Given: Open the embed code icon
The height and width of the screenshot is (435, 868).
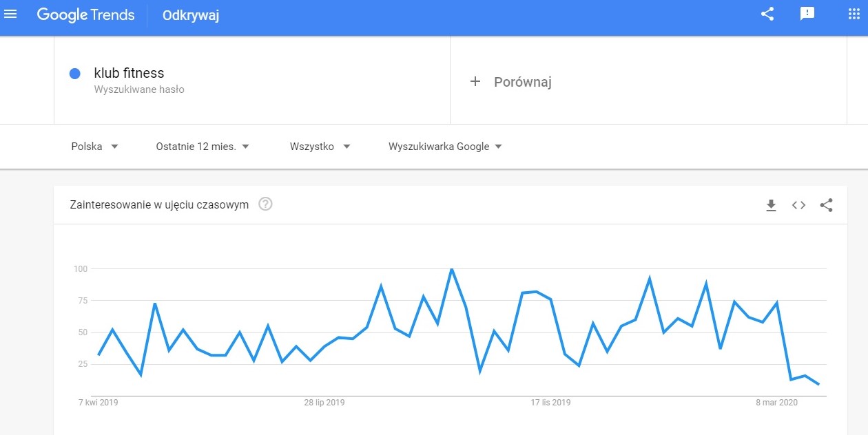Looking at the screenshot, I should [x=798, y=205].
